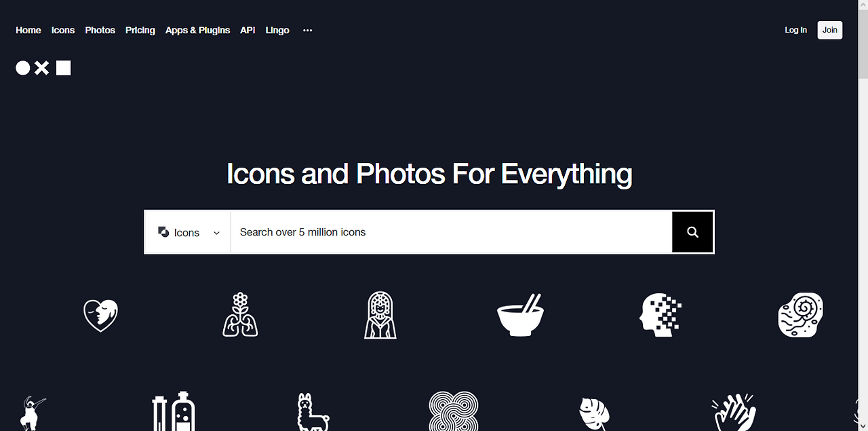Click the clapping hands icon
Screen dimensions: 868x431
(734, 411)
